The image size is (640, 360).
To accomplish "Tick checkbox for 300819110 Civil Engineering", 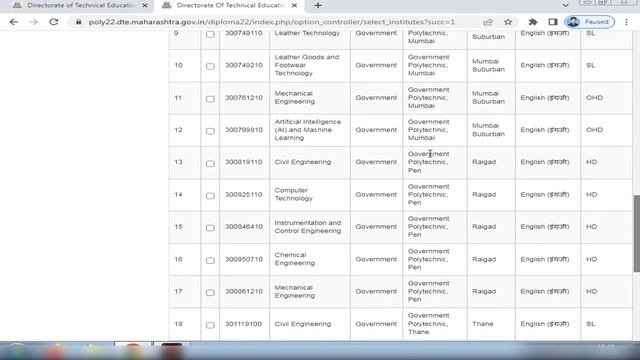I will [210, 163].
